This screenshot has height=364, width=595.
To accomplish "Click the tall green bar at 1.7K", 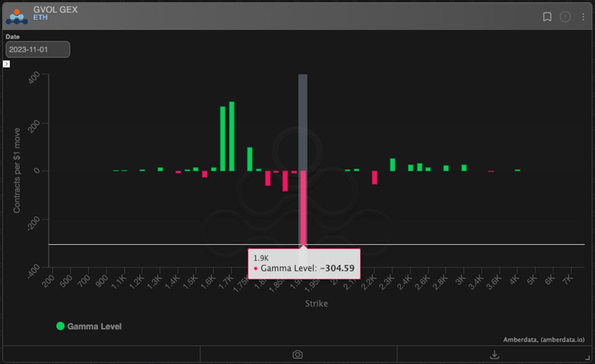I will [x=232, y=136].
